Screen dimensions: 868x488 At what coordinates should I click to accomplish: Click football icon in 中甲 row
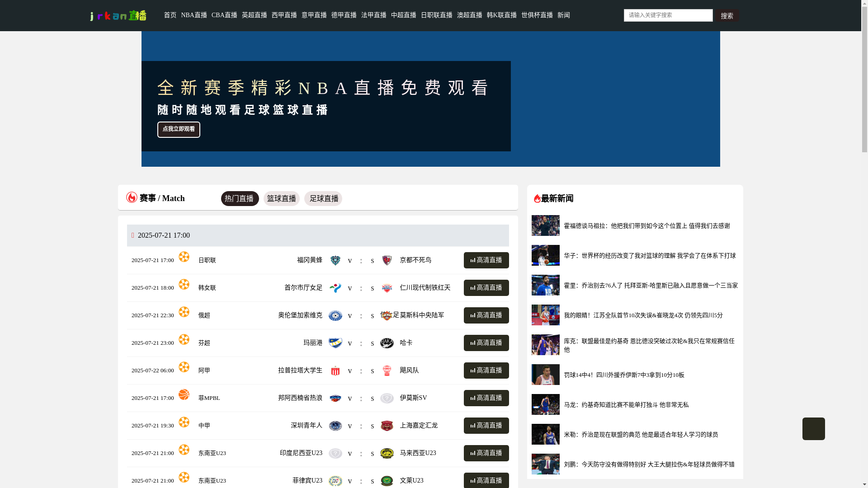click(x=184, y=422)
